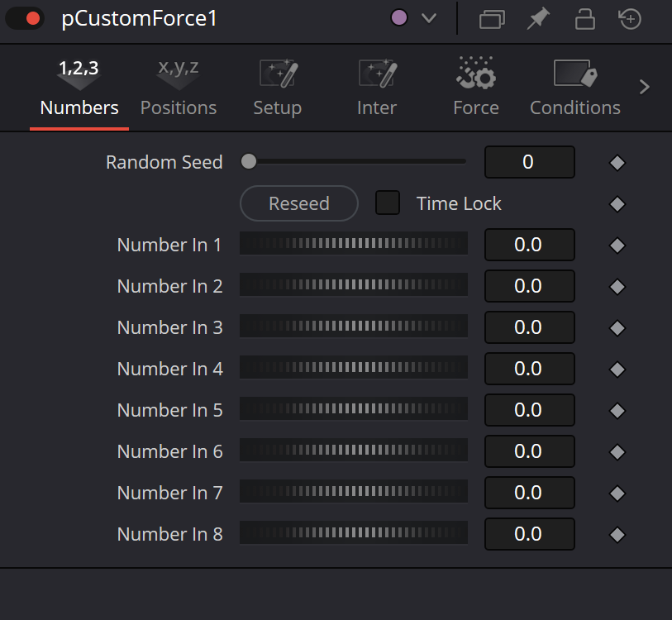The height and width of the screenshot is (620, 672).
Task: Click the Number In 6 value field
Action: [529, 451]
